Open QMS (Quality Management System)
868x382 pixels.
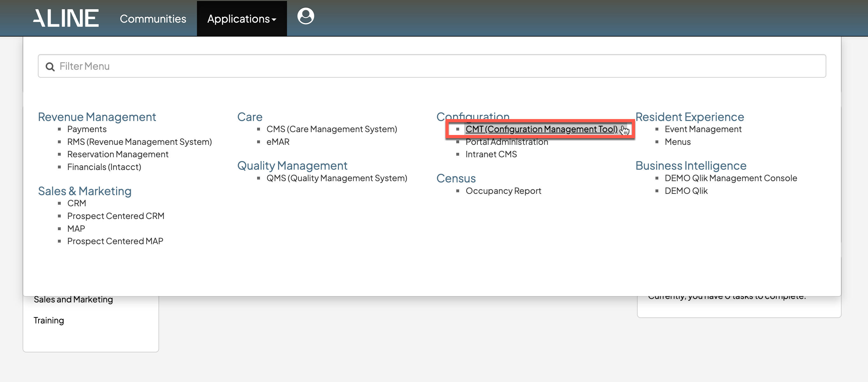[336, 178]
